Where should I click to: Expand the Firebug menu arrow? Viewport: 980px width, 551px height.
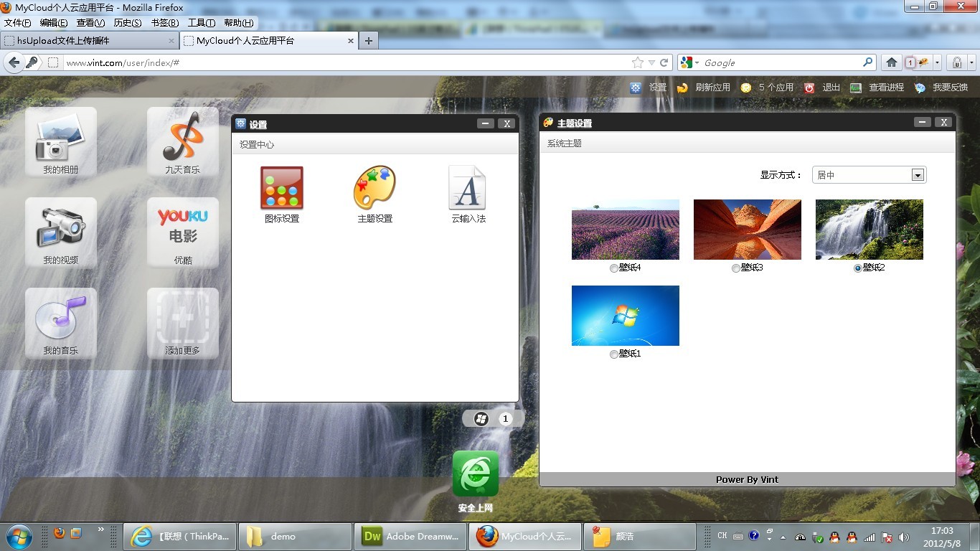[937, 62]
